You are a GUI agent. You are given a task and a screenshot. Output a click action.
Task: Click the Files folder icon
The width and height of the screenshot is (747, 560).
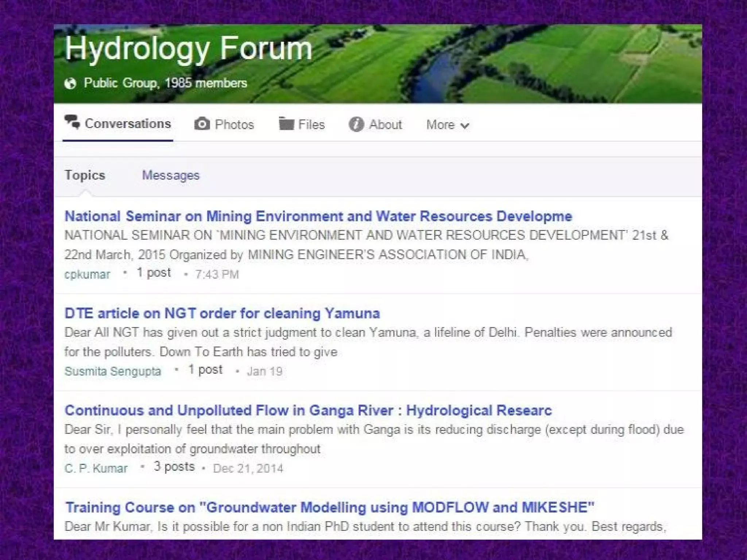coord(286,124)
